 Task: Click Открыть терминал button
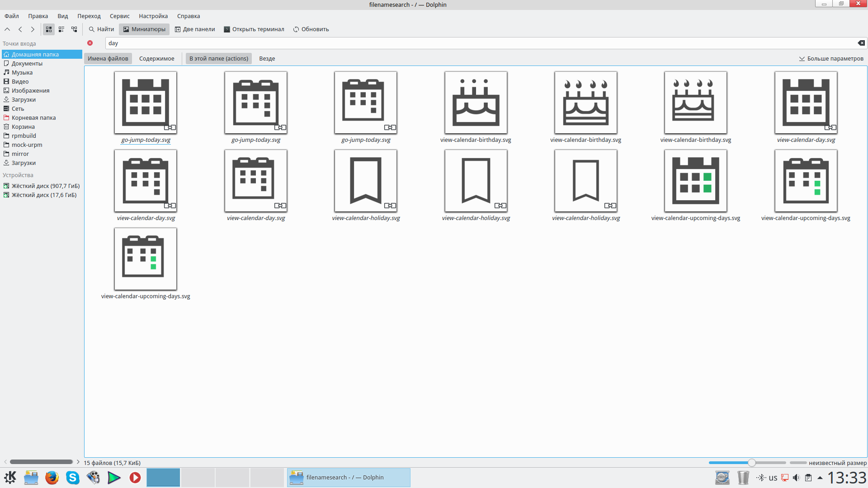[x=254, y=29]
